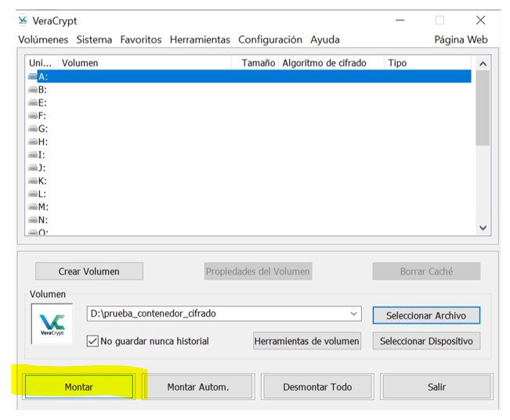Toggle 'No guardar nunca historial' checkbox
Viewport: 510px width, 420px height.
93,342
